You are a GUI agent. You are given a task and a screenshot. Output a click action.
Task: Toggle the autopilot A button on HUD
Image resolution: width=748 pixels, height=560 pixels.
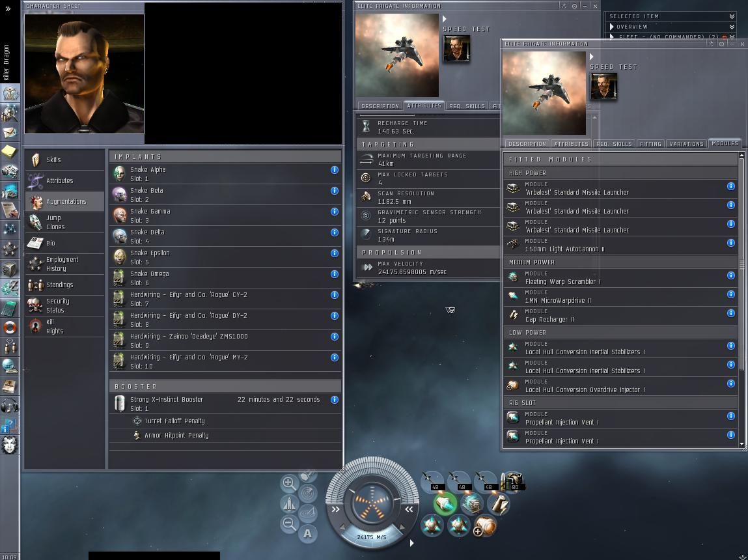[308, 533]
